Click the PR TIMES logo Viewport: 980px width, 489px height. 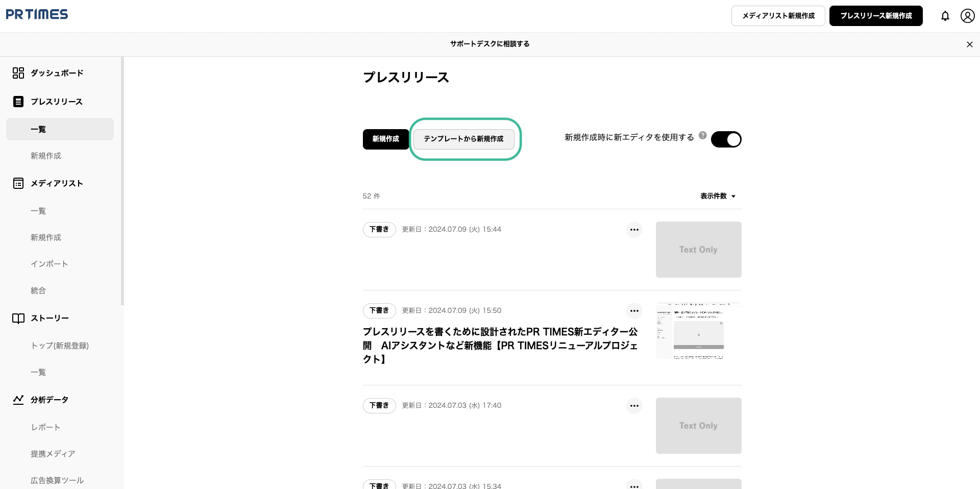(x=37, y=14)
